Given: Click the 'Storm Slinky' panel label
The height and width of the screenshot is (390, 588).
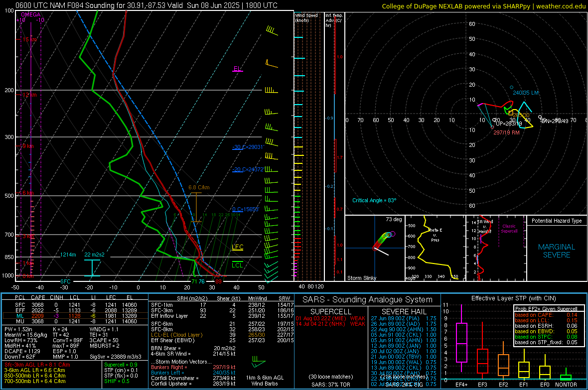Looking at the screenshot, I should click(x=361, y=278).
